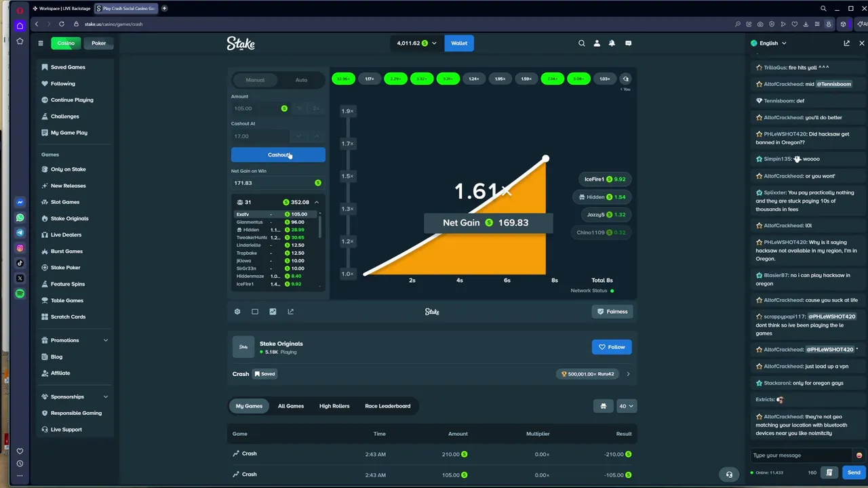
Task: Click the double-amount 2× button
Action: pyautogui.click(x=315, y=108)
